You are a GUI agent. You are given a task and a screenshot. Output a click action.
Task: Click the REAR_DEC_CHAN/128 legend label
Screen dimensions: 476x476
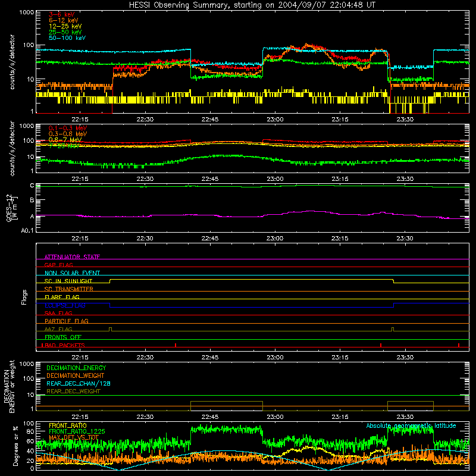pos(79,383)
